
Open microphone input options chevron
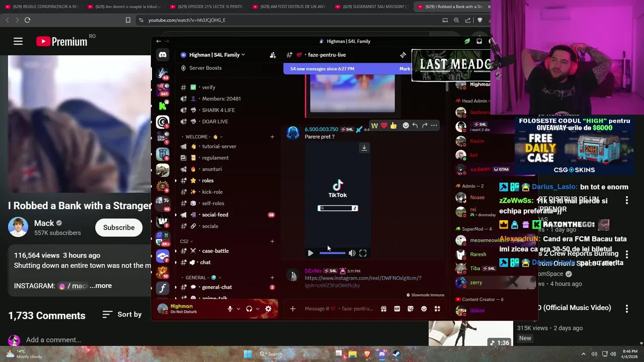point(238,309)
